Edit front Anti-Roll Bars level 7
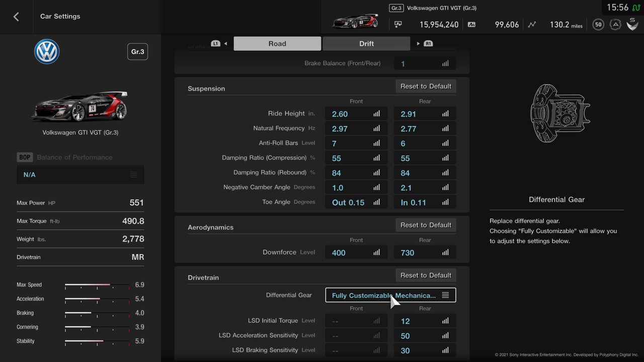This screenshot has width=644, height=362. point(356,143)
